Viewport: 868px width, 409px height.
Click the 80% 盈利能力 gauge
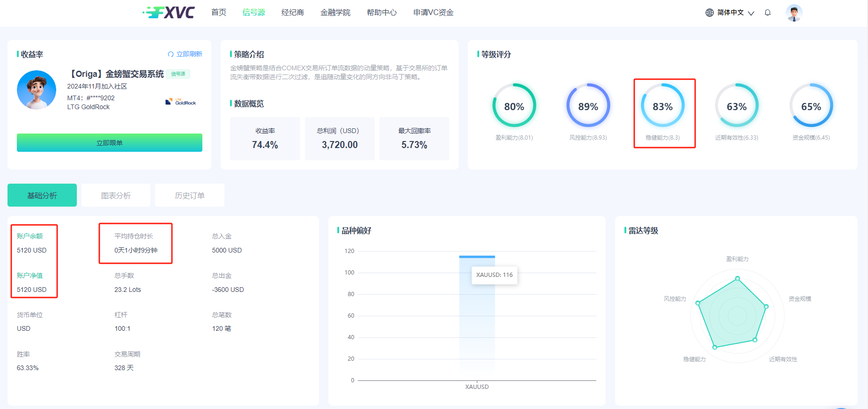(x=514, y=105)
